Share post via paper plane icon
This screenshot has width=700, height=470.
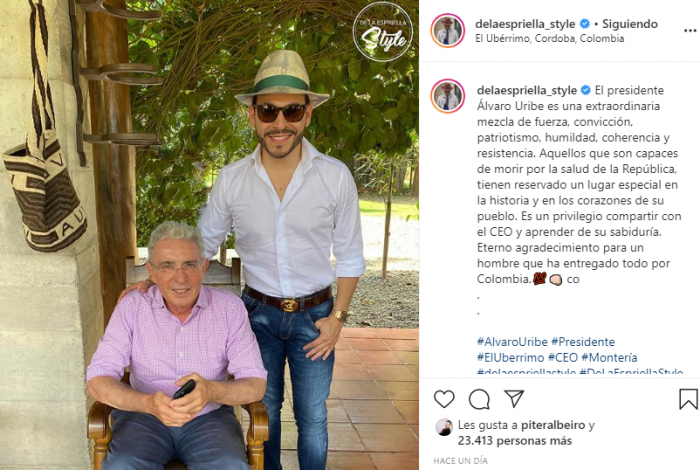514,399
